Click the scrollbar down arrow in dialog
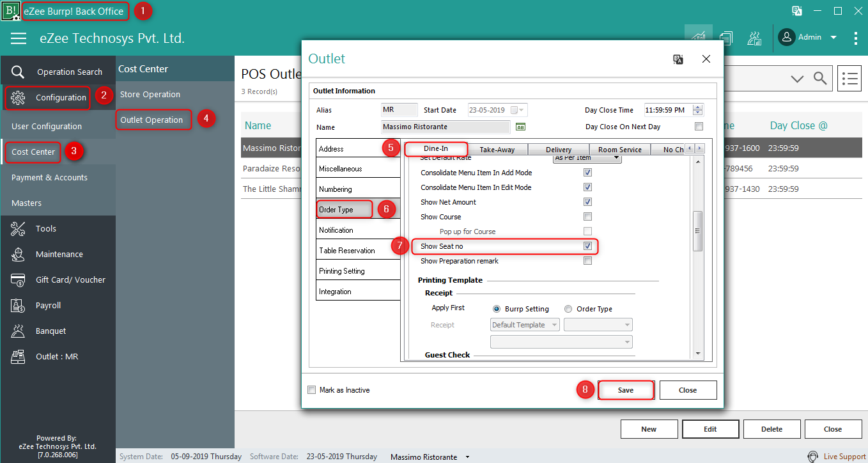The width and height of the screenshot is (868, 463). coord(698,354)
